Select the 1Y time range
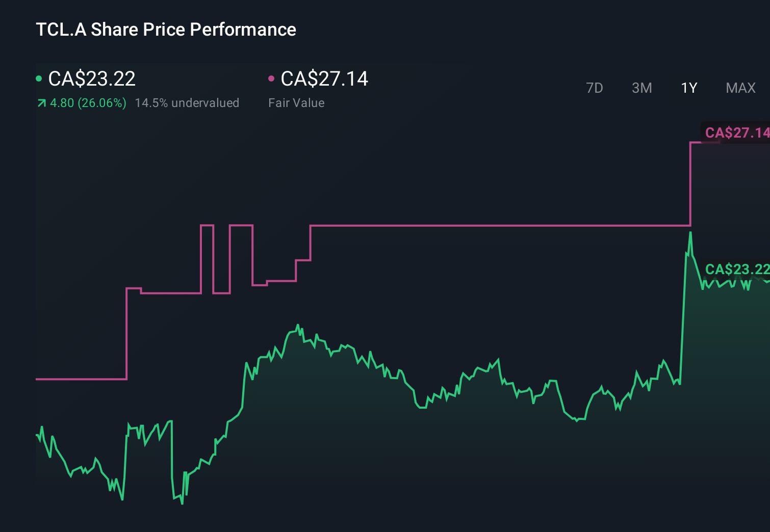Screen dimensions: 770x532 (688, 88)
